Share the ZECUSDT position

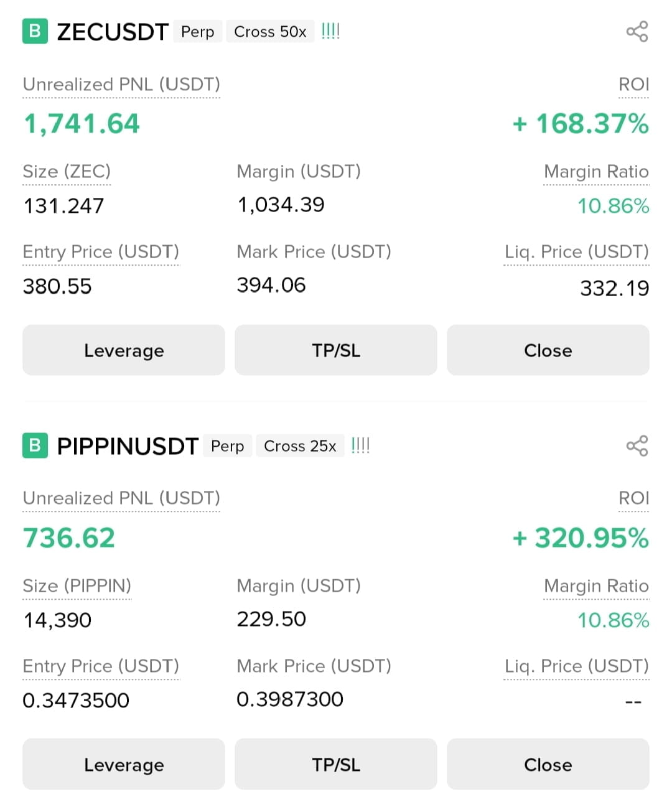pyautogui.click(x=637, y=32)
